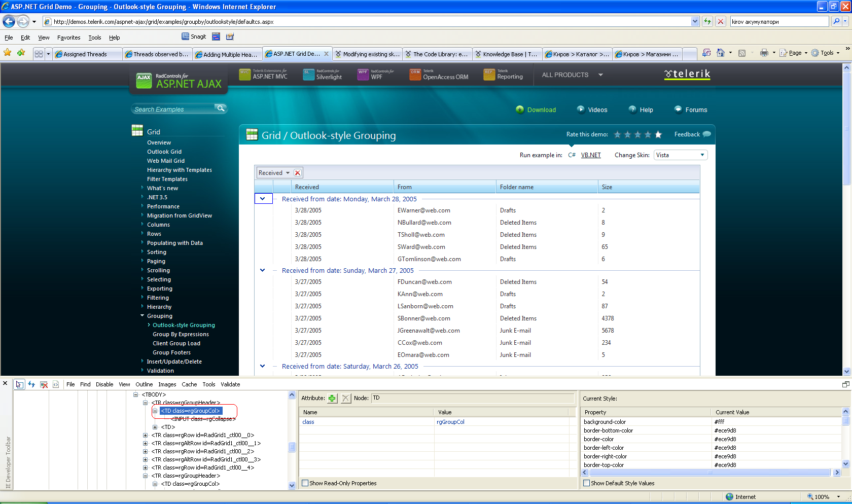
Task: Click the IE Home icon
Action: pos(720,53)
